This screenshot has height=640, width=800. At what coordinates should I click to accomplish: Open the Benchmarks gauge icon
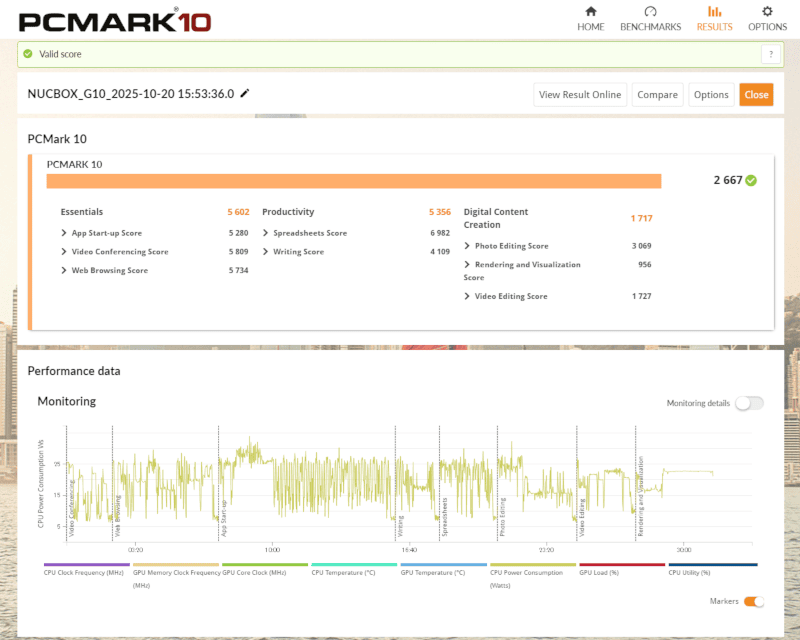[x=650, y=11]
